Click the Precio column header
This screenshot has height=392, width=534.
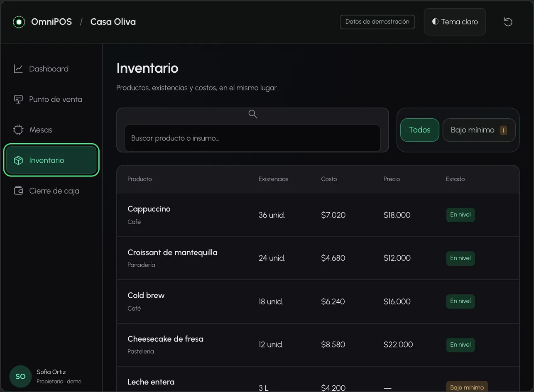pos(392,179)
